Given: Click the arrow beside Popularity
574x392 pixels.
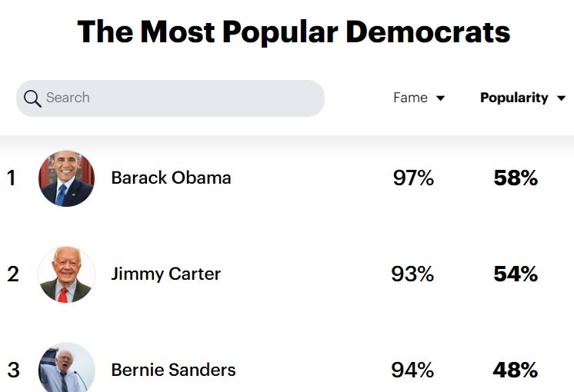Looking at the screenshot, I should [x=561, y=98].
